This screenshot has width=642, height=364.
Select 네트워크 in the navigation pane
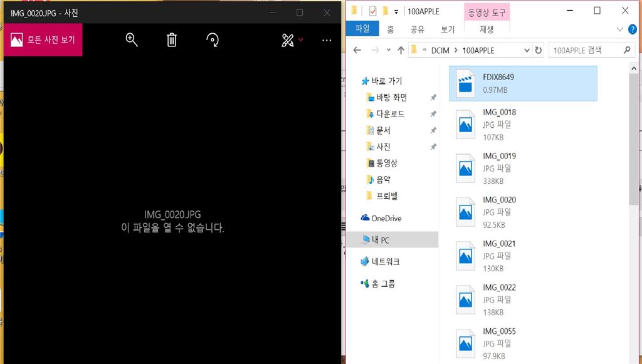click(380, 261)
